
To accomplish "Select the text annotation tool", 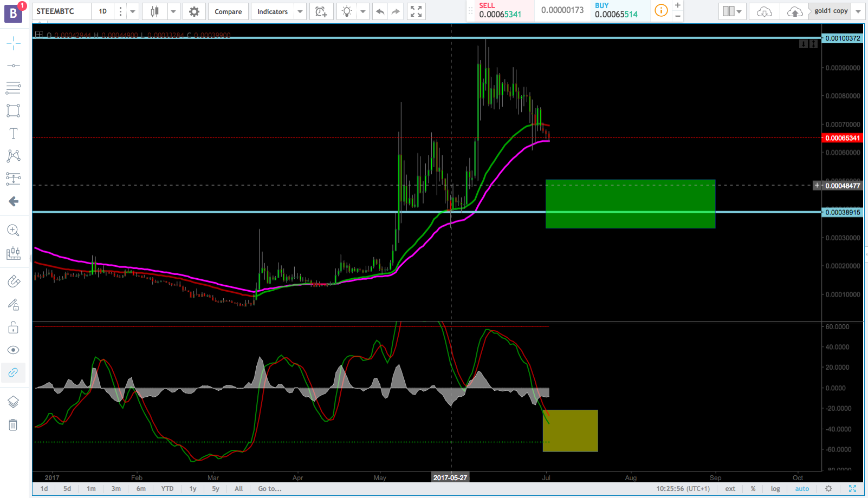I will pyautogui.click(x=14, y=133).
